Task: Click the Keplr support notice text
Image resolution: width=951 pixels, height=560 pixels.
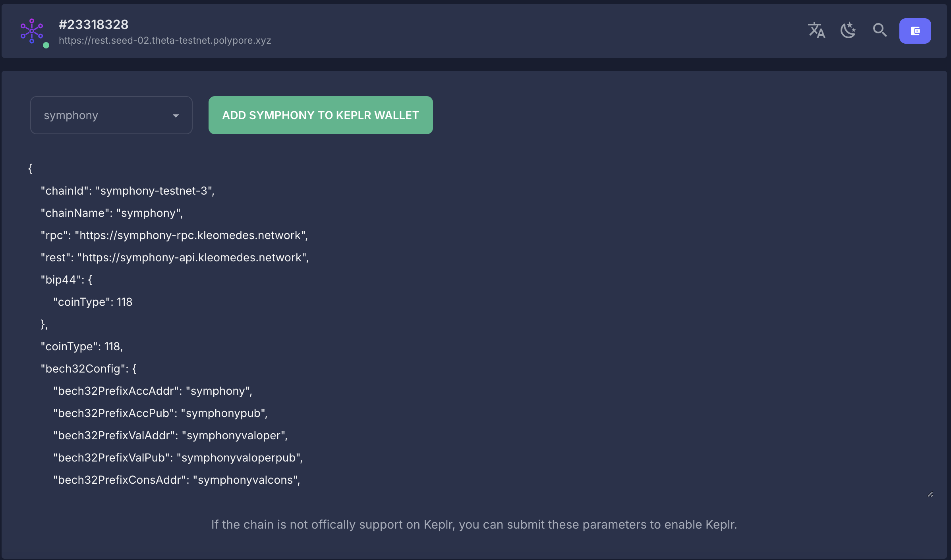Action: tap(474, 525)
